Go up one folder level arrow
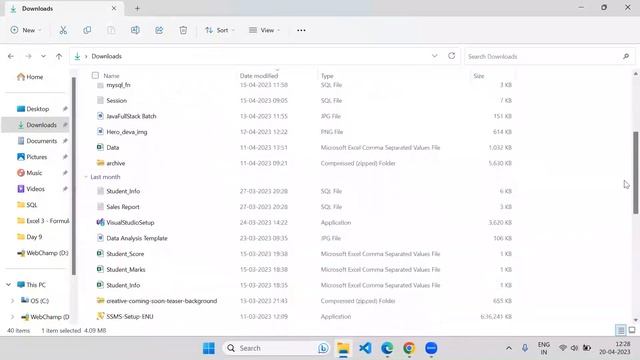Viewport: 640px width, 360px height. pos(59,56)
